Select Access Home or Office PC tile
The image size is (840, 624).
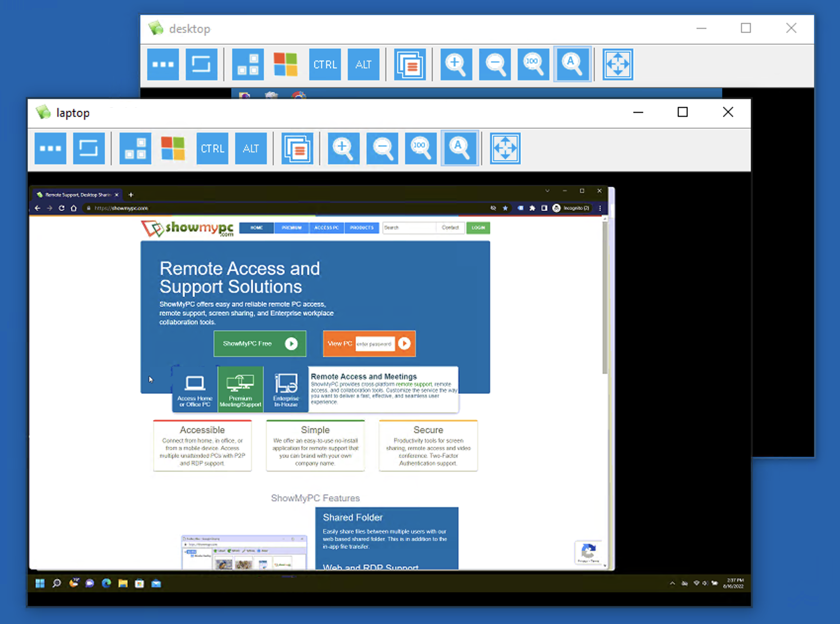[195, 389]
